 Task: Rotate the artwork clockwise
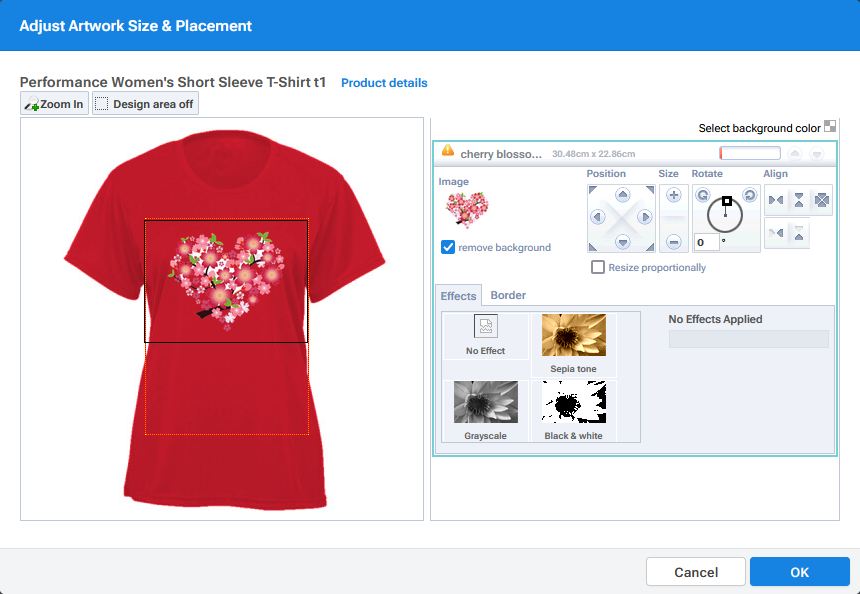point(750,195)
